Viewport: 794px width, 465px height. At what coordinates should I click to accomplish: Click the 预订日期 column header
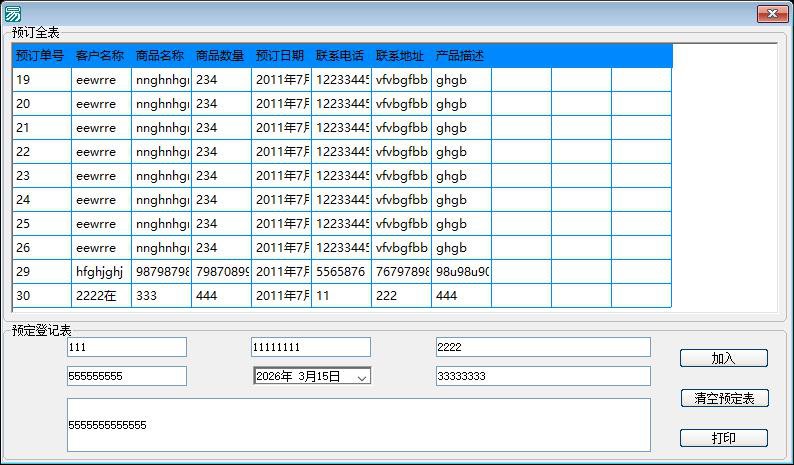pos(281,56)
